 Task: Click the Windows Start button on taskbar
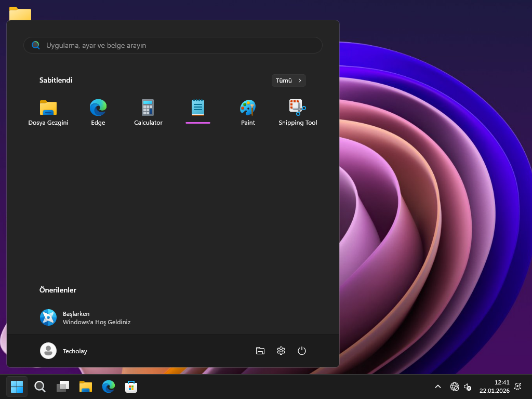pos(17,387)
